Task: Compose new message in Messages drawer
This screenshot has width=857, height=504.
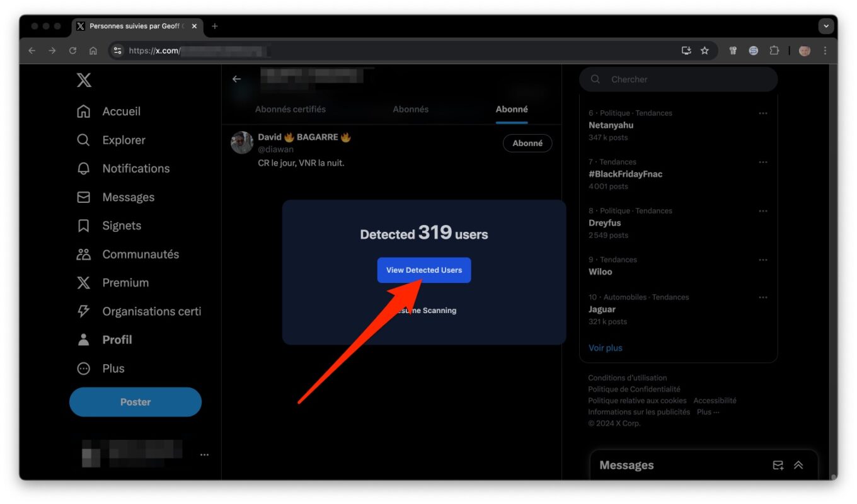Action: coord(778,466)
